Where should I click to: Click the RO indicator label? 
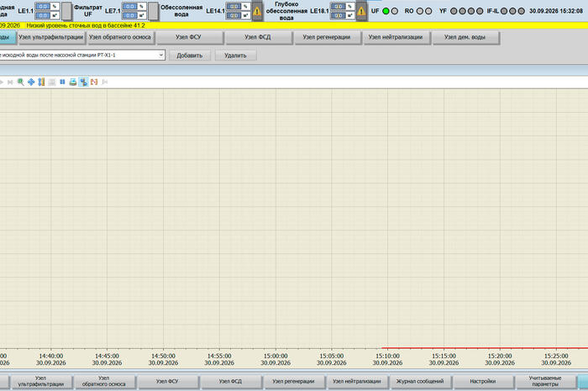[x=409, y=11]
